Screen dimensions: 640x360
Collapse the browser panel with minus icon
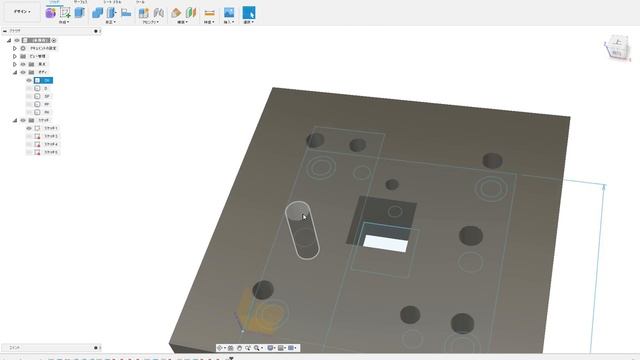(x=5, y=31)
